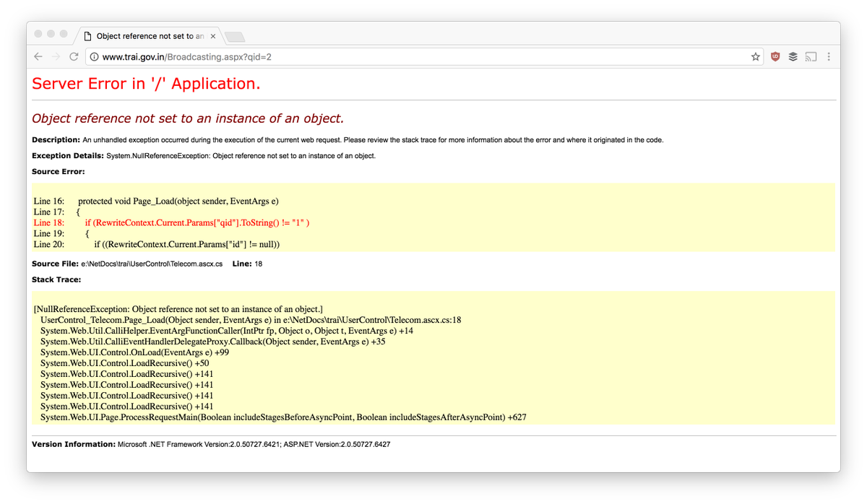Reload the current page
The width and height of the screenshot is (867, 504).
pyautogui.click(x=74, y=56)
